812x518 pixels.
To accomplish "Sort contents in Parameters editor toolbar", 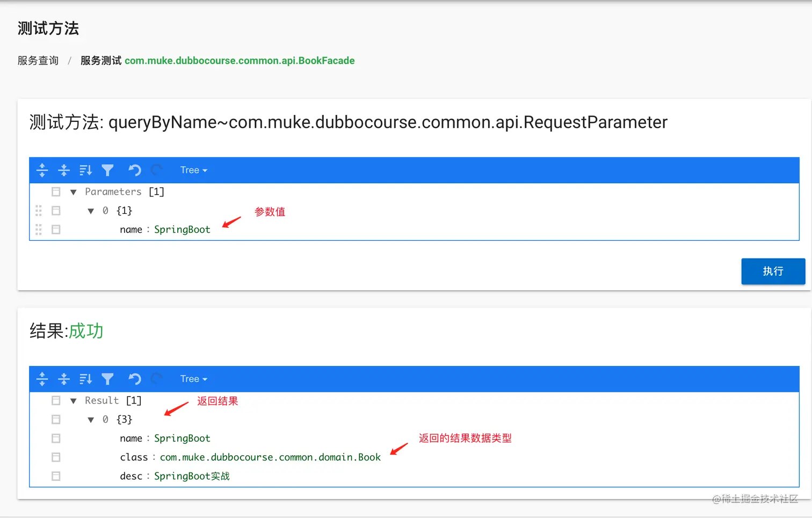I will (86, 170).
